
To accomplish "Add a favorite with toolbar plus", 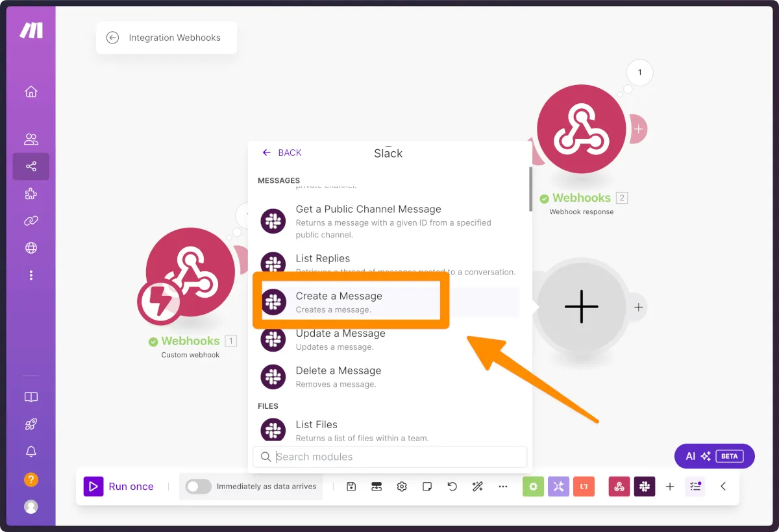I will tap(670, 487).
